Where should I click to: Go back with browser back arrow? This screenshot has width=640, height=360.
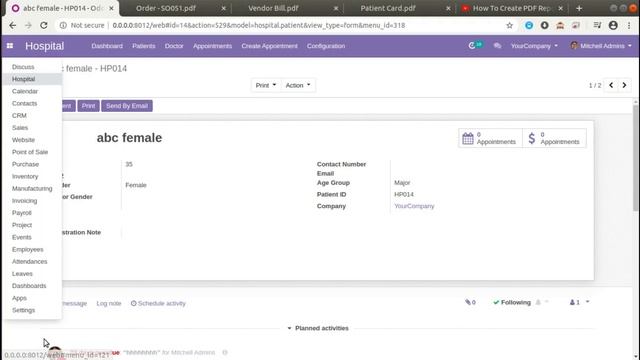[x=13, y=25]
